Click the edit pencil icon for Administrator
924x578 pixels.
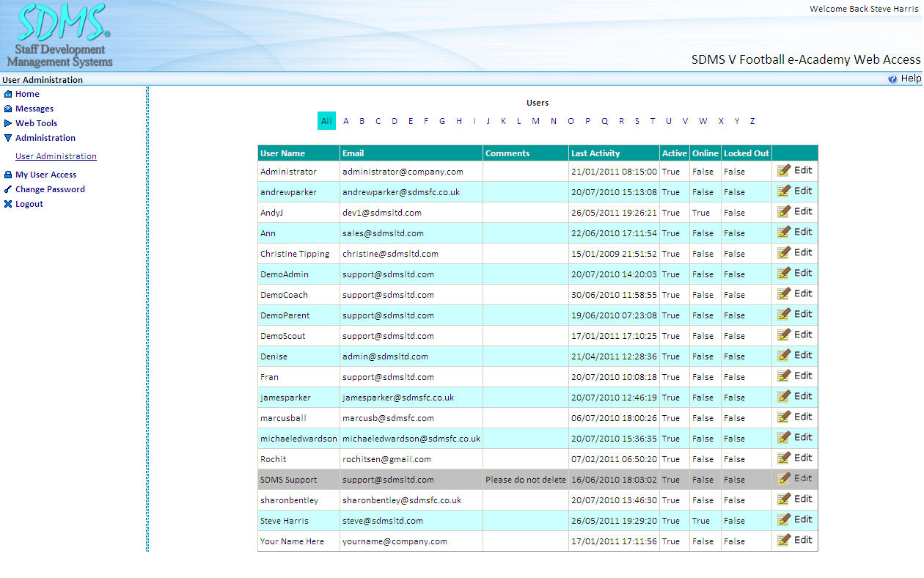pyautogui.click(x=784, y=170)
